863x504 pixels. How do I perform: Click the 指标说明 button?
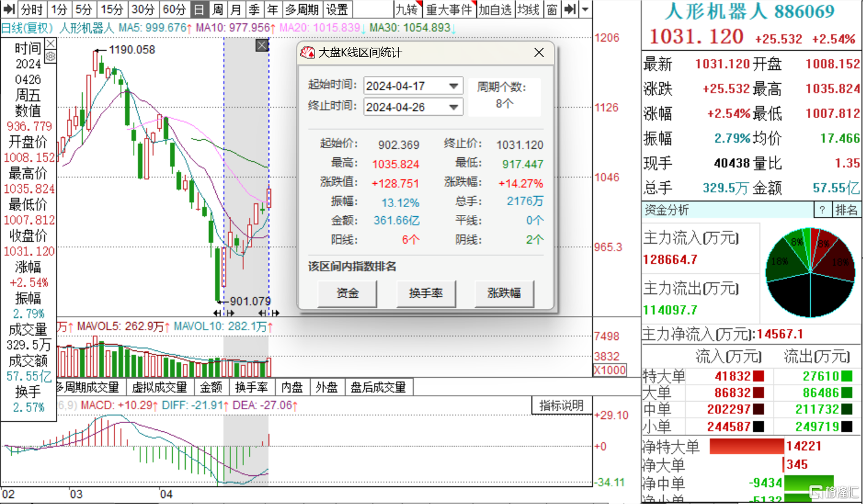pyautogui.click(x=561, y=405)
